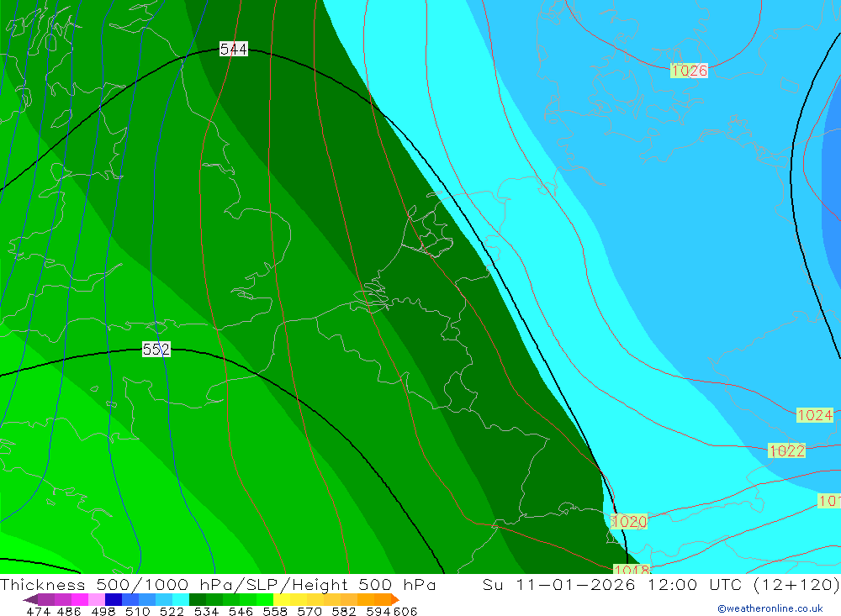Screen dimensions: 841x616
Task: Click the legend value 486
Action: (x=69, y=612)
